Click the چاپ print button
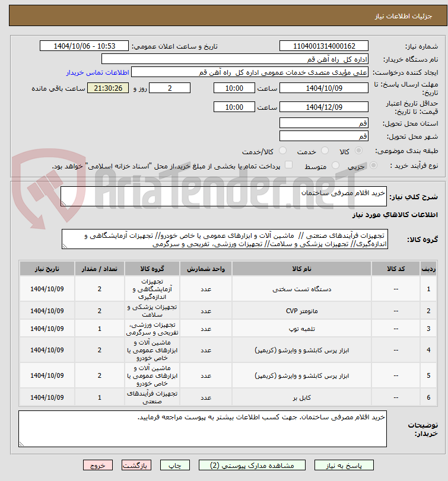 click(175, 465)
